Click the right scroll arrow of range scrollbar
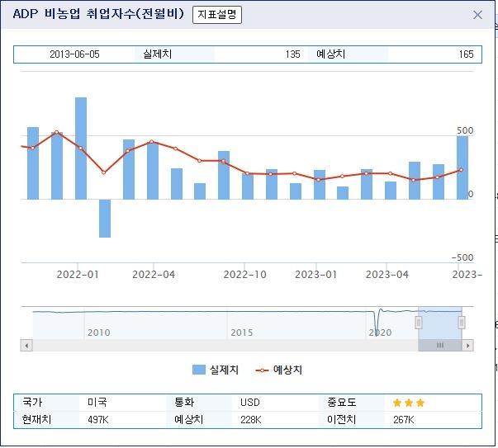The width and height of the screenshot is (498, 448). click(x=467, y=345)
